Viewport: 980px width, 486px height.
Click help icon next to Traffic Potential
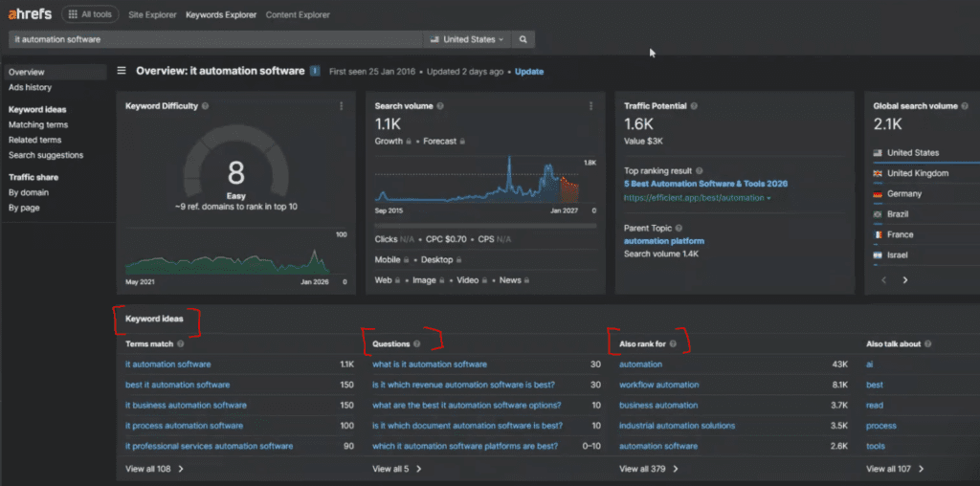pyautogui.click(x=694, y=106)
